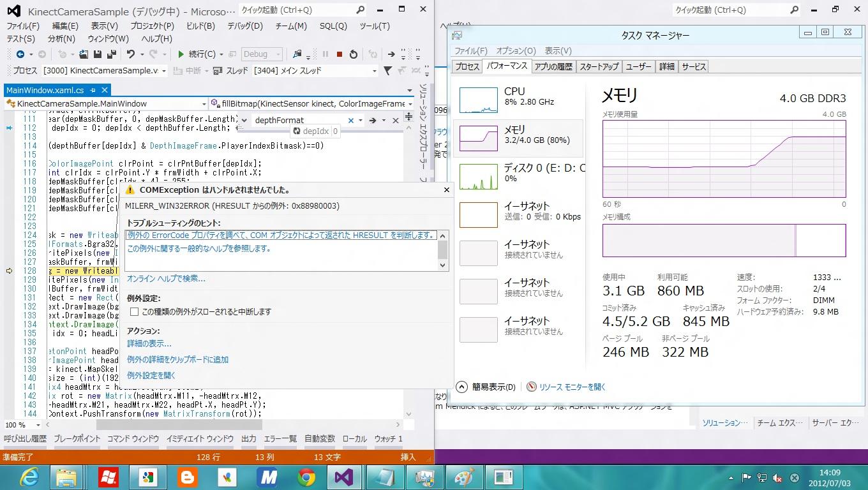This screenshot has height=490, width=868.
Task: Copy exception detail to clipboard link
Action: [x=177, y=360]
